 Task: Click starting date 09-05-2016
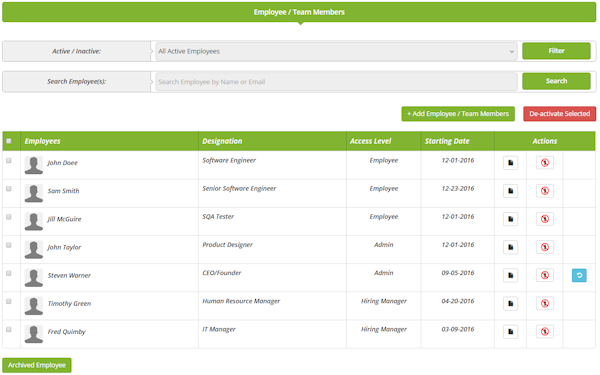pyautogui.click(x=458, y=273)
